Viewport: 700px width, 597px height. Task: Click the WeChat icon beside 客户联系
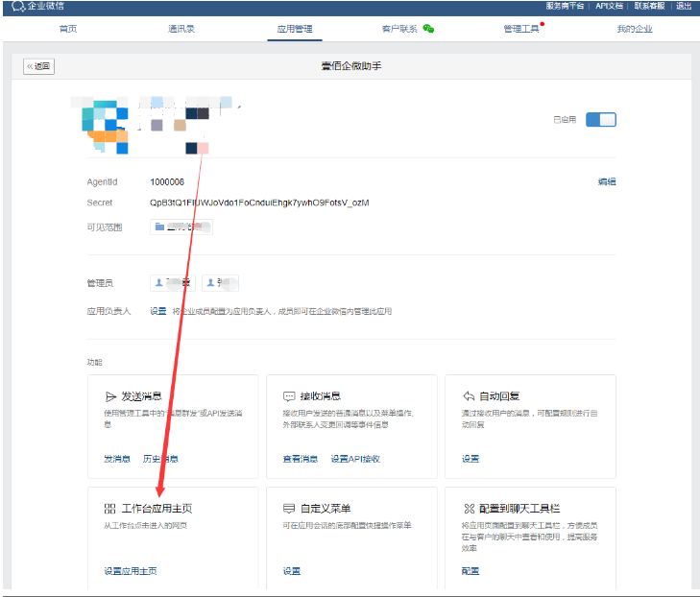coord(428,29)
